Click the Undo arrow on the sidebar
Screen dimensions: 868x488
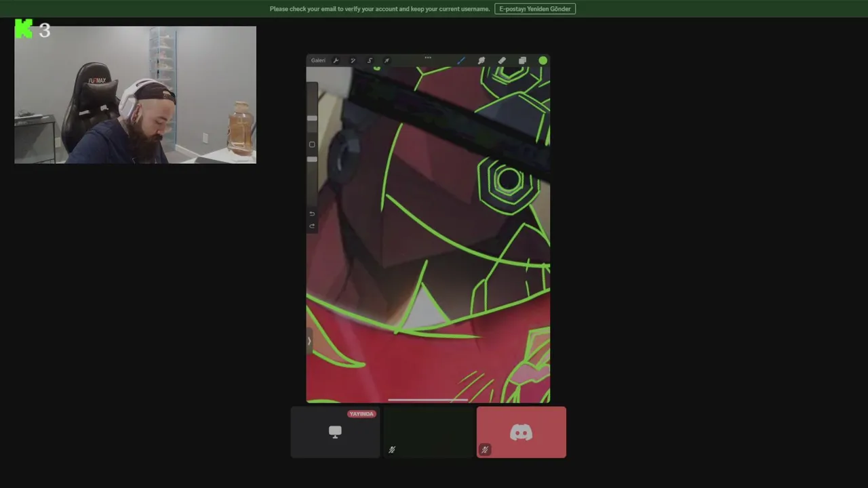coord(312,213)
